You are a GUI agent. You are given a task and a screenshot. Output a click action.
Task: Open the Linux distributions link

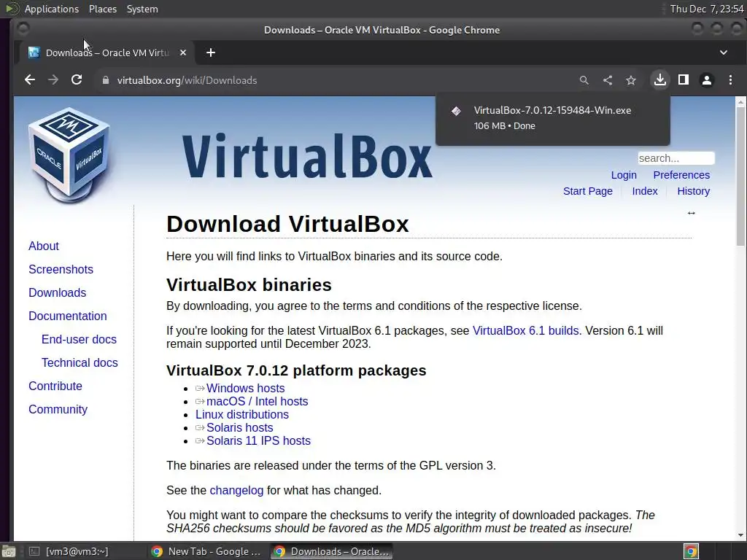[241, 415]
